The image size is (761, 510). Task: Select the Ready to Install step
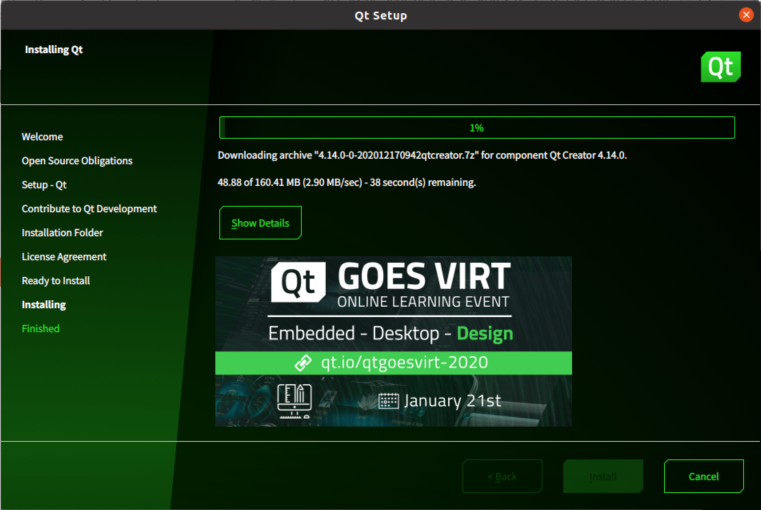tap(55, 280)
